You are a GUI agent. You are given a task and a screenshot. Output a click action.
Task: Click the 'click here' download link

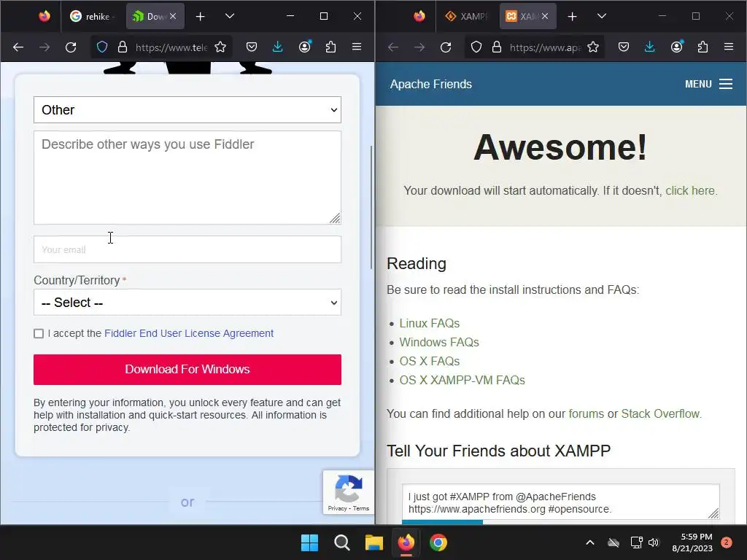(x=690, y=190)
